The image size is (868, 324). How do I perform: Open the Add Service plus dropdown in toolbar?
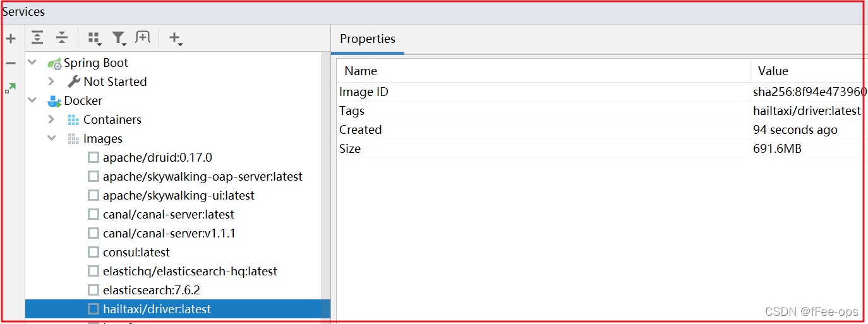176,39
